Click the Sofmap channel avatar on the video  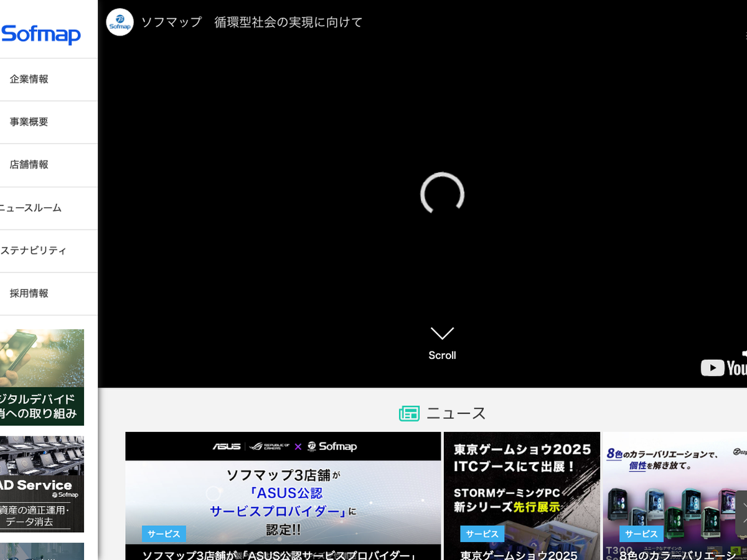point(120,22)
